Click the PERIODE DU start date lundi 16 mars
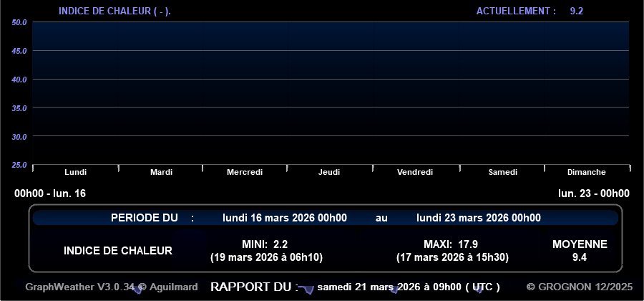644x301 pixels. coord(285,218)
